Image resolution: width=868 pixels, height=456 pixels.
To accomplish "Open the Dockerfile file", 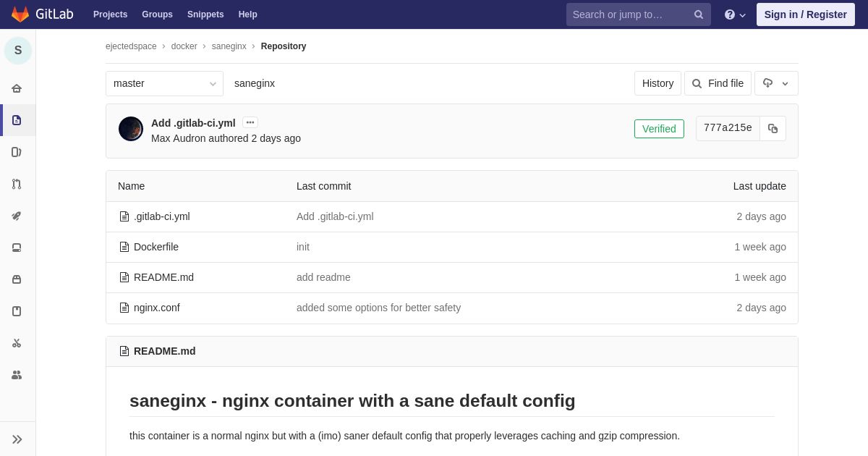I will point(156,247).
